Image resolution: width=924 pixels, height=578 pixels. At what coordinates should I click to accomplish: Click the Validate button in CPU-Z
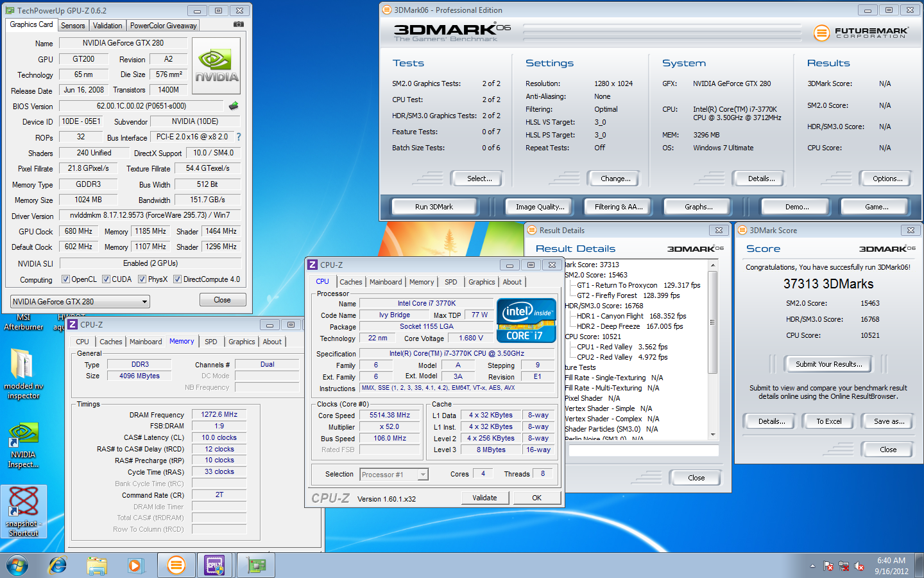484,498
